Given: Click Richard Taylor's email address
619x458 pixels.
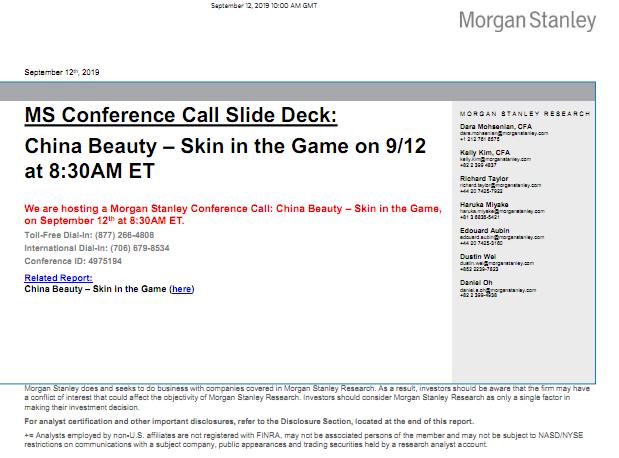Looking at the screenshot, I should click(x=500, y=185).
